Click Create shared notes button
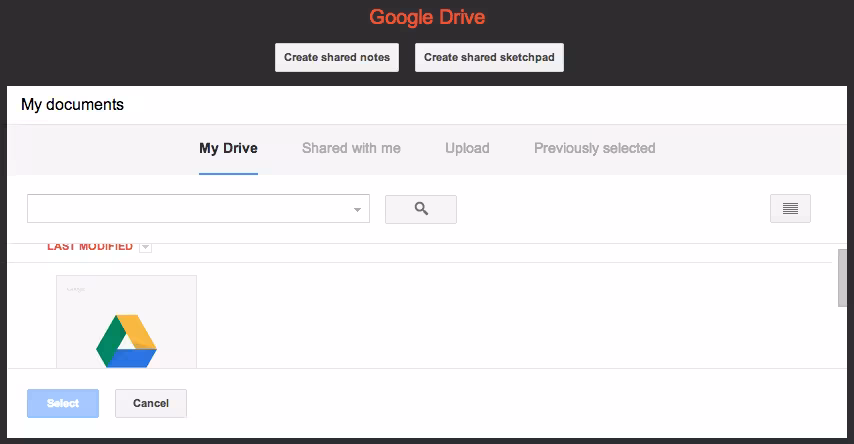This screenshot has width=854, height=444. point(337,58)
